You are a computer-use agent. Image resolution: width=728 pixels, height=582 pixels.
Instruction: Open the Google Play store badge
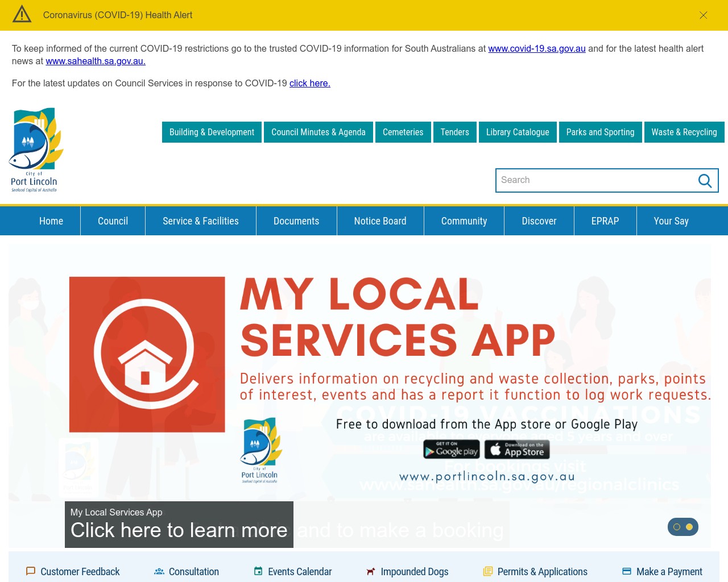(x=452, y=450)
